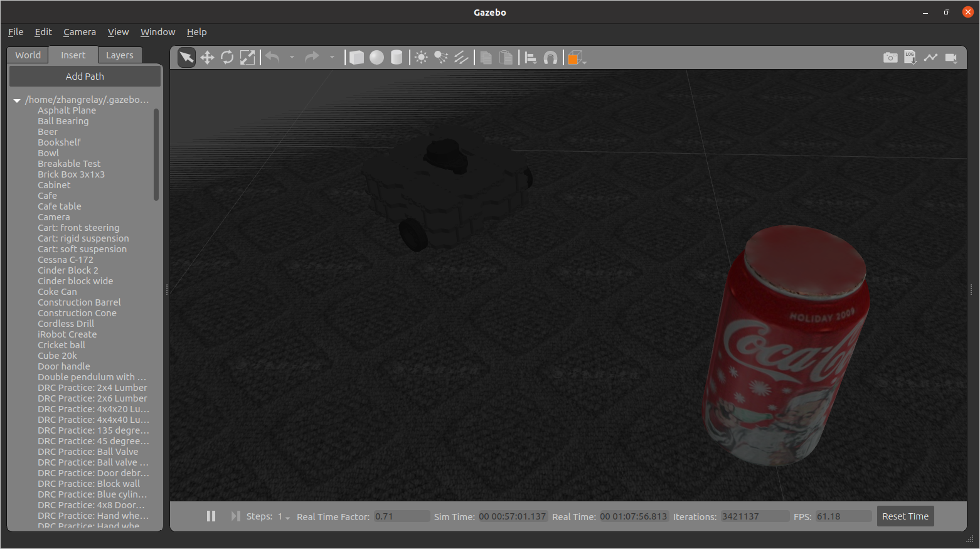Select the translate mode tool
The width and height of the screenshot is (980, 549).
click(x=207, y=58)
